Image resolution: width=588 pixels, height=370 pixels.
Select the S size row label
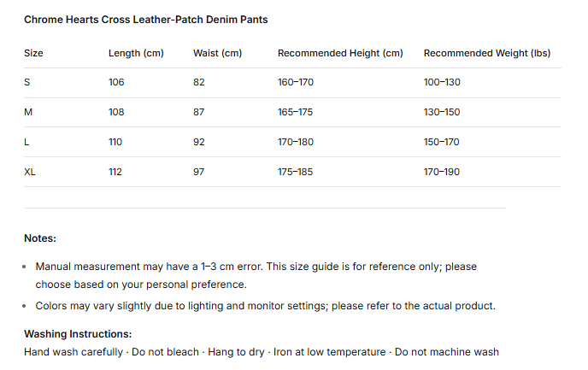click(27, 82)
